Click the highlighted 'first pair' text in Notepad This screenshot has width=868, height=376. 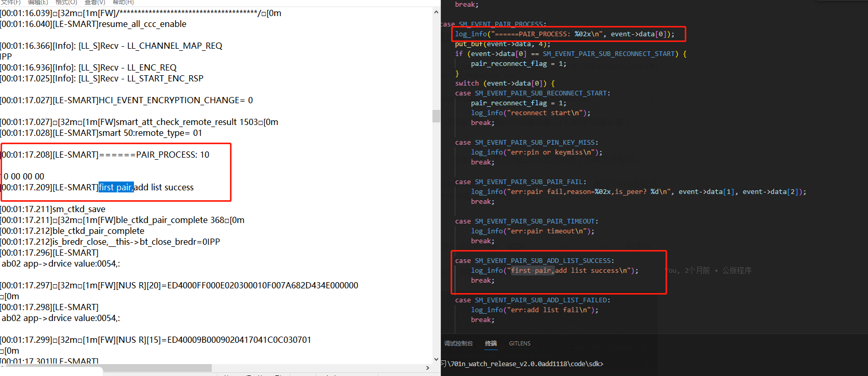point(116,187)
